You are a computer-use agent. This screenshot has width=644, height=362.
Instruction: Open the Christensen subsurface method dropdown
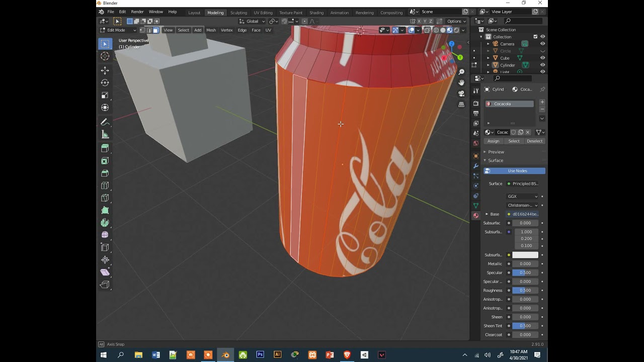coord(522,205)
